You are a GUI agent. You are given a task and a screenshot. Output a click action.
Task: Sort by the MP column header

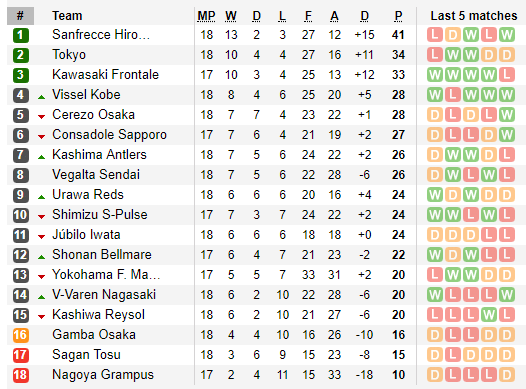[x=206, y=16]
